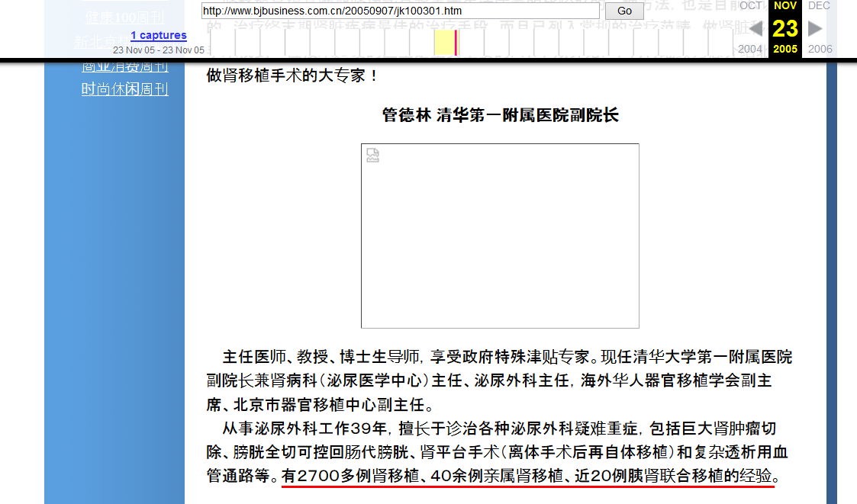Open the 商业消费周刊 sidebar link
Screen dimensions: 857x504
click(x=124, y=66)
